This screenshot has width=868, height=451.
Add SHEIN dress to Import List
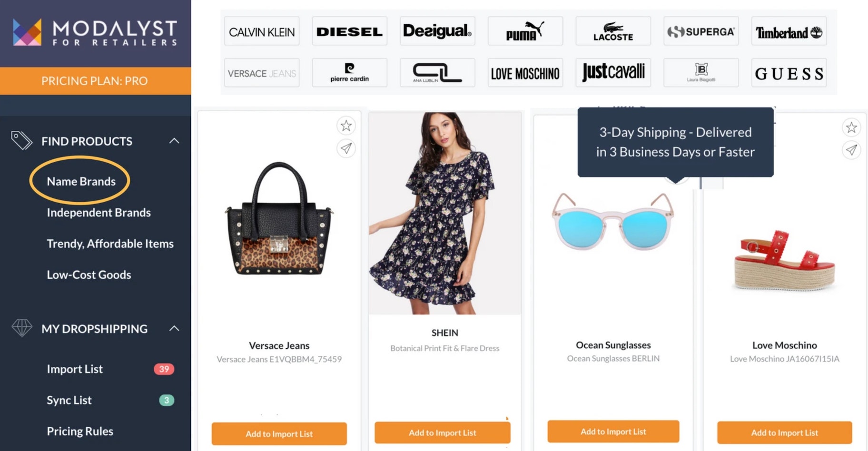(443, 433)
